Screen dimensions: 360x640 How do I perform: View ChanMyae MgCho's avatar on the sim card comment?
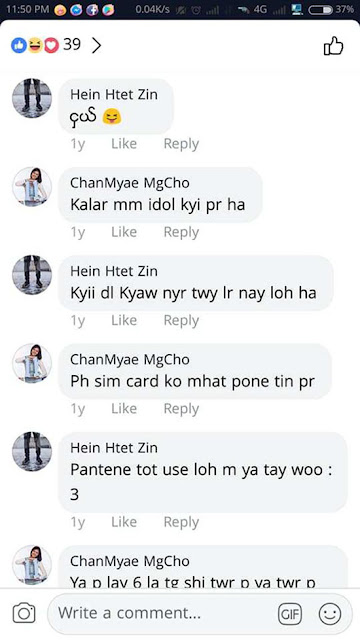pyautogui.click(x=32, y=364)
